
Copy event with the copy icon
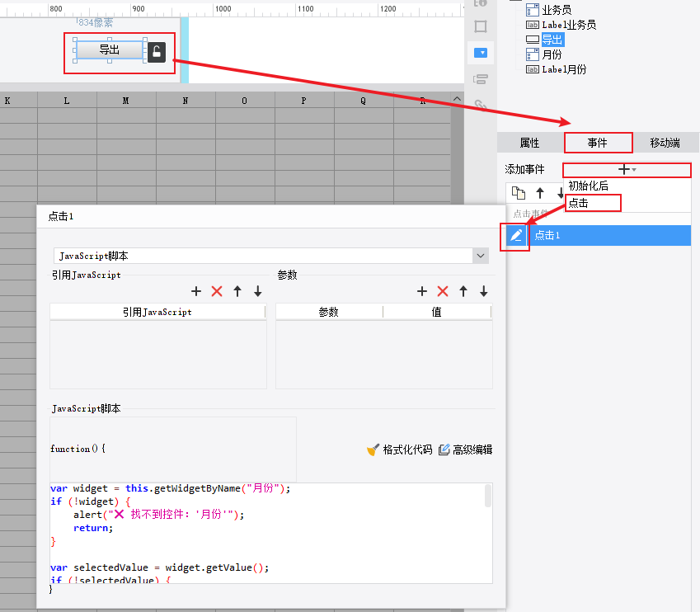click(x=519, y=193)
